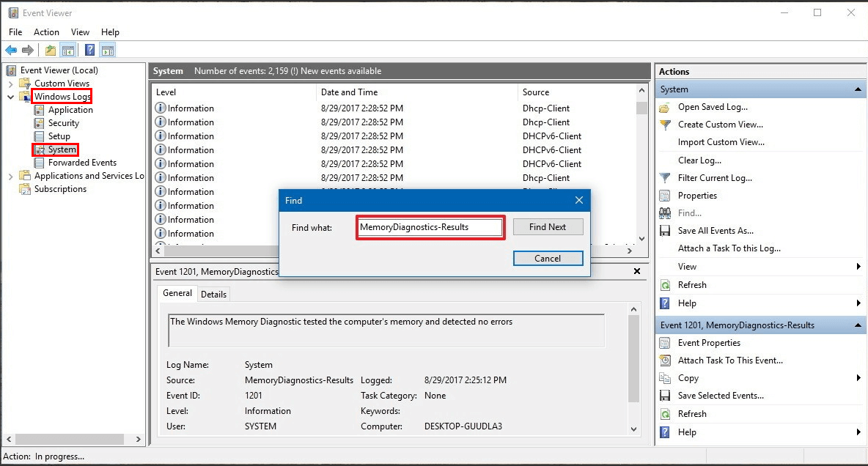Click the blue Help toolbar icon

(89, 51)
